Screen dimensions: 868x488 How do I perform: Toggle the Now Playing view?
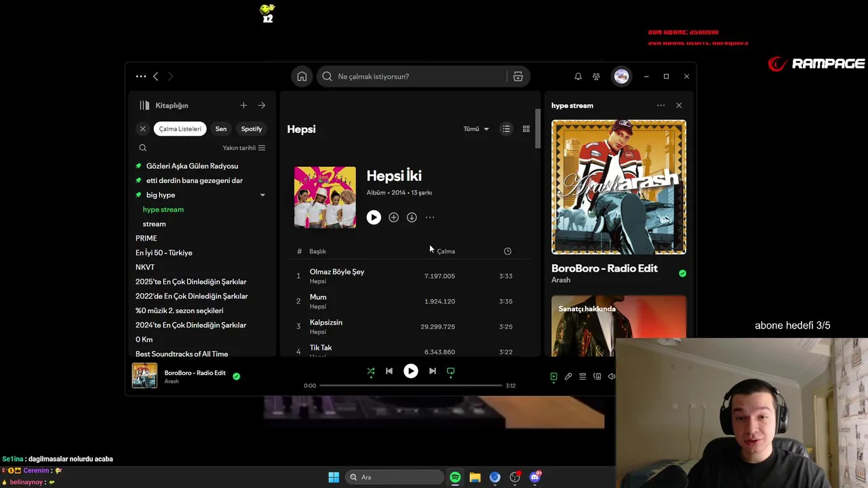(553, 377)
